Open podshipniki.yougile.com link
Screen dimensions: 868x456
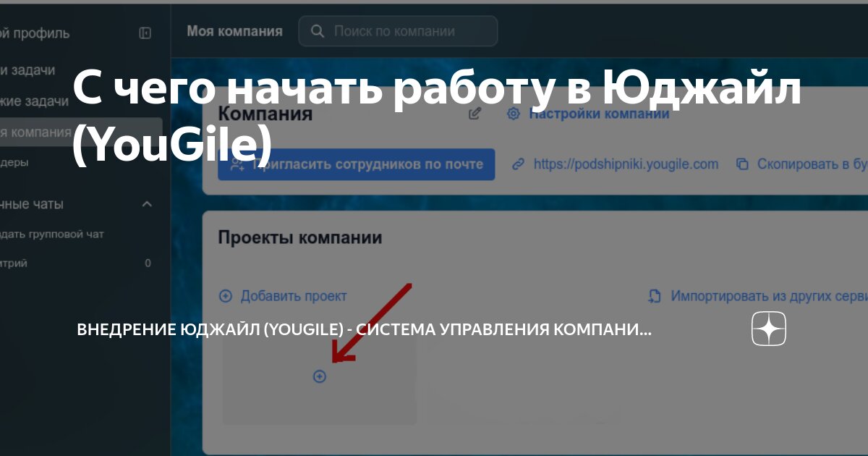click(x=626, y=164)
